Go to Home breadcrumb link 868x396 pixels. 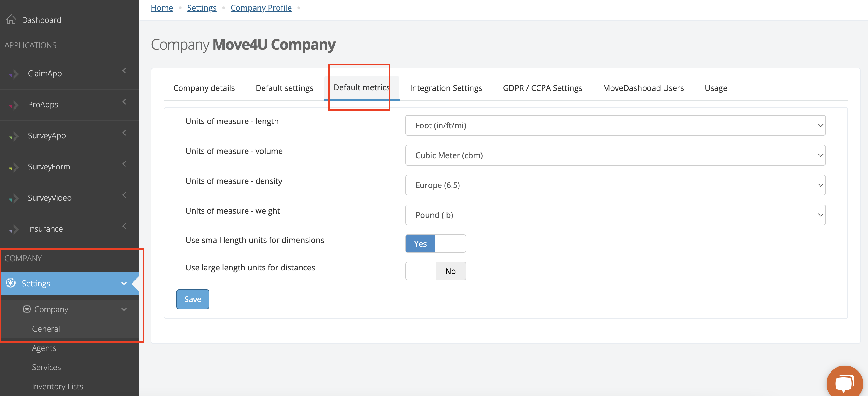click(162, 8)
